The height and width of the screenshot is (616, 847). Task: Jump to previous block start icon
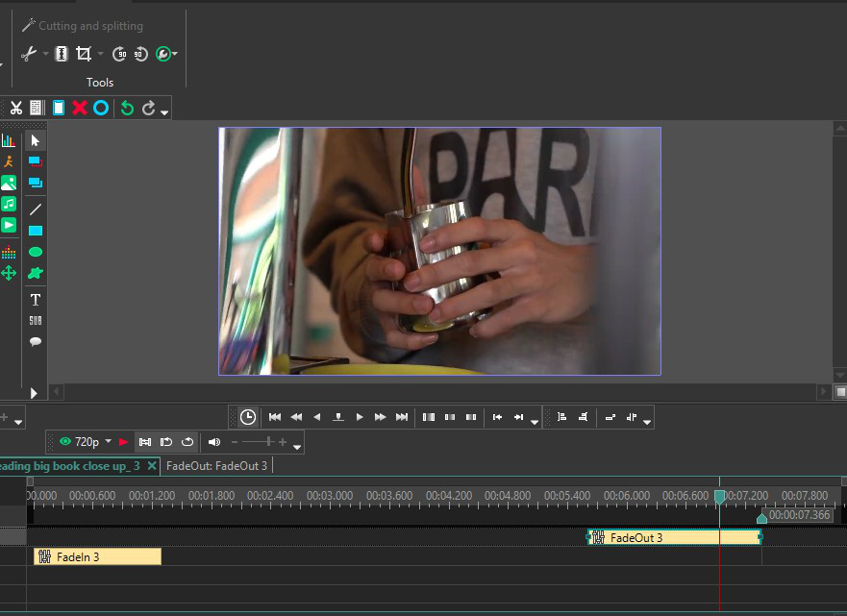coord(497,417)
